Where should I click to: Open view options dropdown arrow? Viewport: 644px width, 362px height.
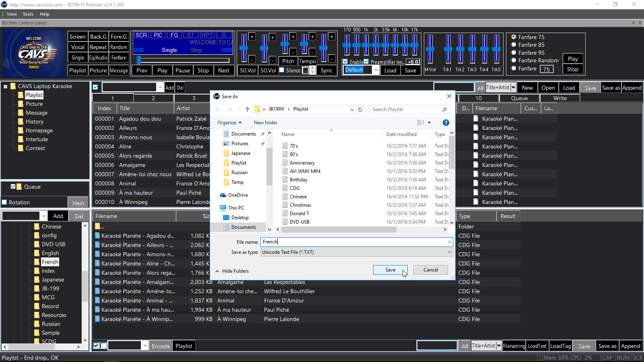429,123
